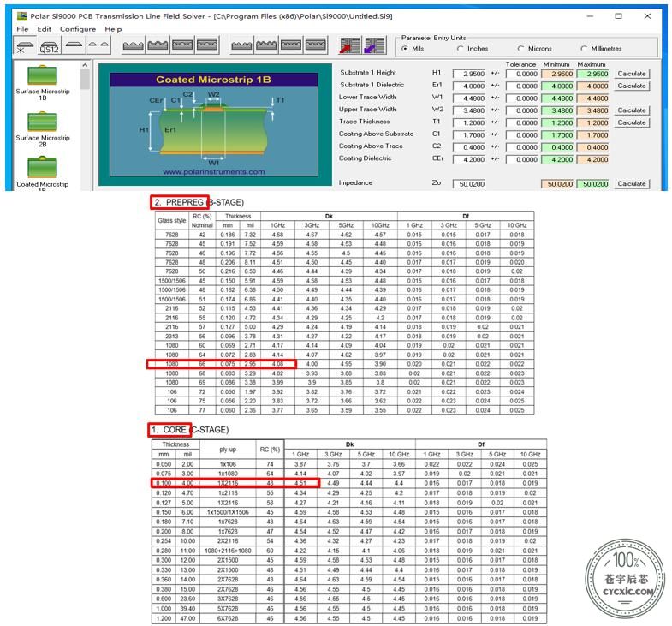672x626 pixels.
Task: Select Inches as entry units
Action: (473, 49)
